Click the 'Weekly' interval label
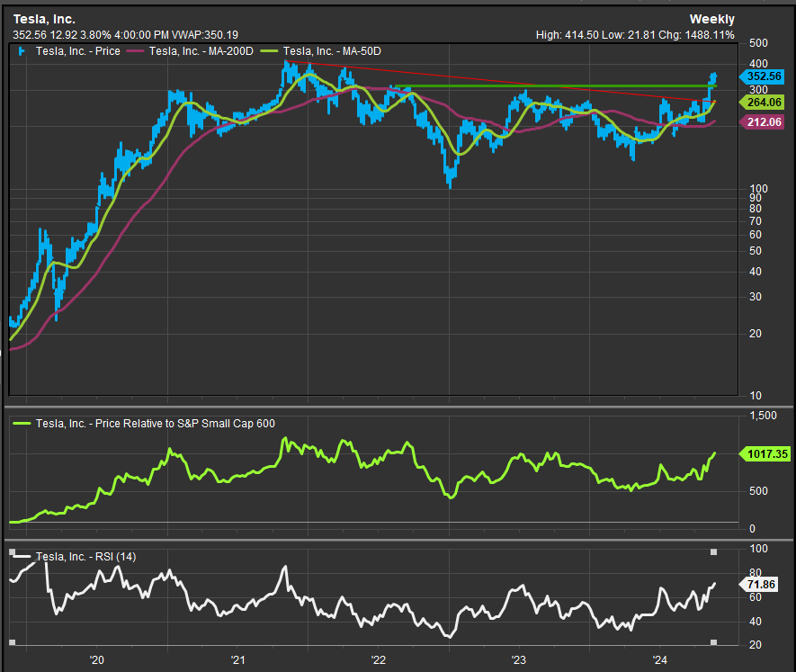The width and height of the screenshot is (796, 672). [x=711, y=19]
